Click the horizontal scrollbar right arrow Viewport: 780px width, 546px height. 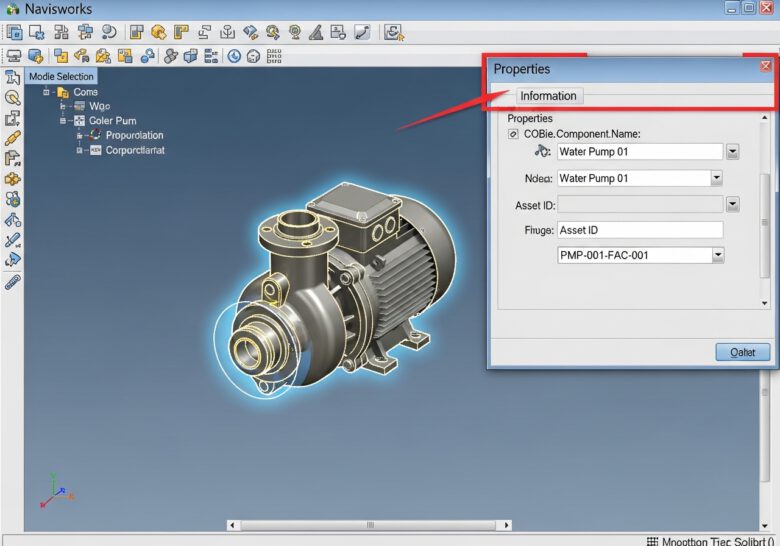(x=506, y=525)
